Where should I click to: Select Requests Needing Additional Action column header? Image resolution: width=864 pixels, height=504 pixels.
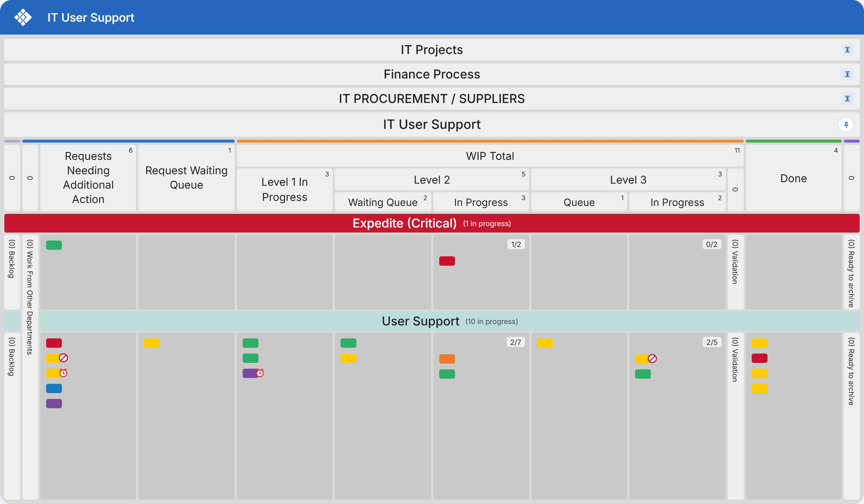[x=88, y=177]
